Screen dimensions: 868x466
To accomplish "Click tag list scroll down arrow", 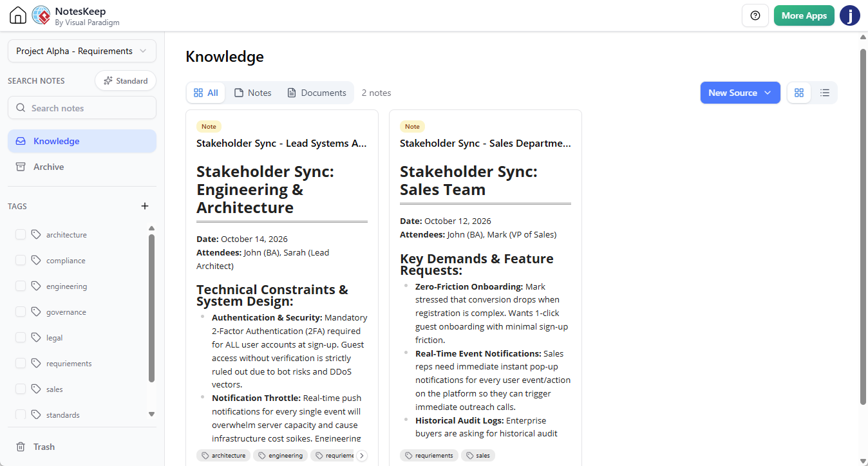I will 151,415.
